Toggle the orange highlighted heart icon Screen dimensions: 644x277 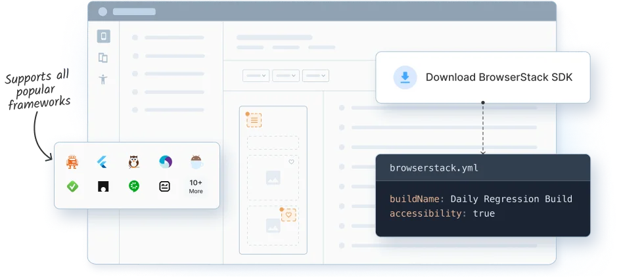[x=288, y=215]
